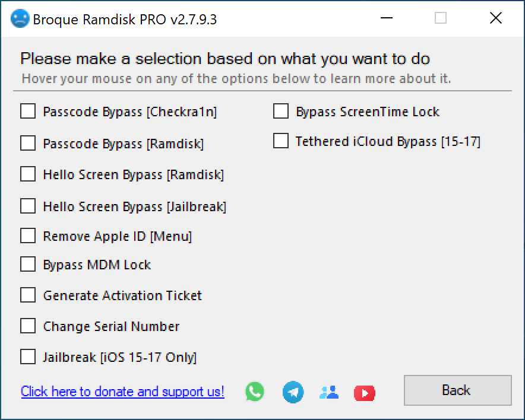This screenshot has height=420, width=525.
Task: Open the Telegram channel icon
Action: point(293,392)
